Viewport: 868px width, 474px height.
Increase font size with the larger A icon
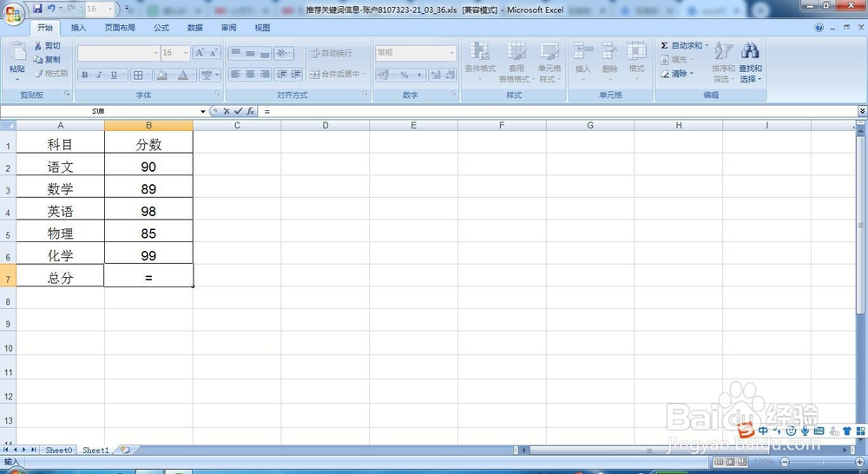(200, 53)
